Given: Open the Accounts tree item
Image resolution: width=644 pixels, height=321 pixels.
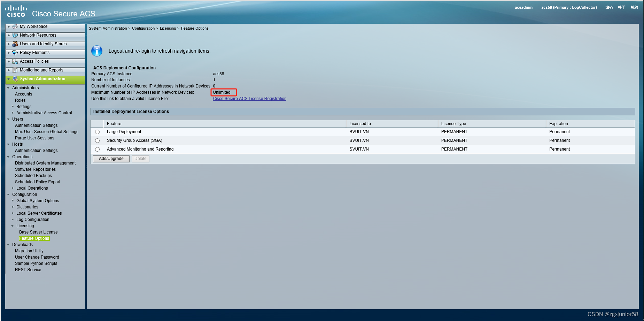Looking at the screenshot, I should coord(23,94).
